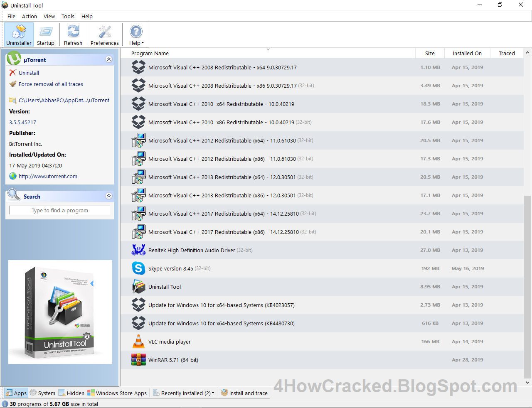Click the 'May 16, 2019' install date
Image resolution: width=532 pixels, height=408 pixels.
(x=468, y=268)
